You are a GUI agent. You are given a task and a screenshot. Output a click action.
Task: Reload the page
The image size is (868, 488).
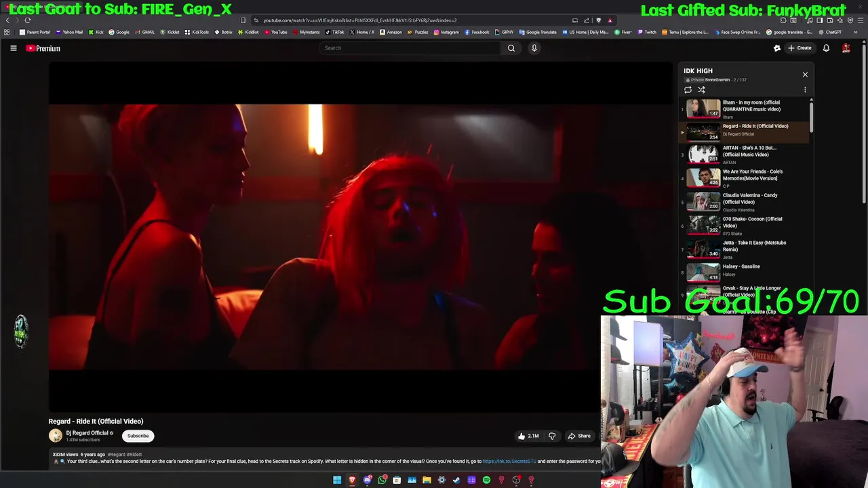coord(28,20)
